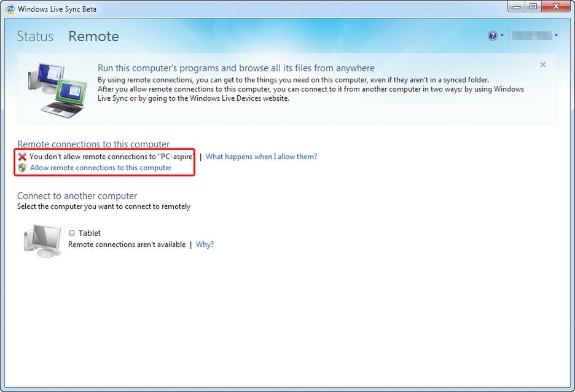This screenshot has width=575, height=392.
Task: Open the help question mark icon
Action: (x=493, y=35)
